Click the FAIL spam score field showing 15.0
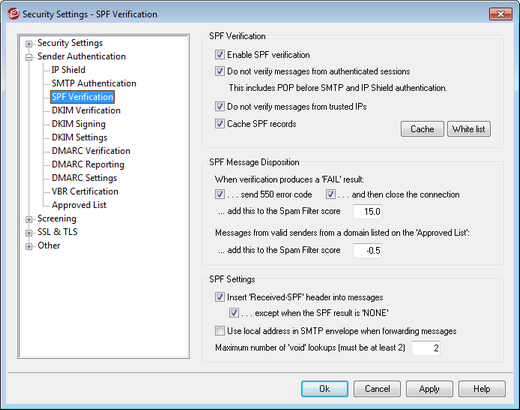This screenshot has height=410, width=520. click(367, 211)
